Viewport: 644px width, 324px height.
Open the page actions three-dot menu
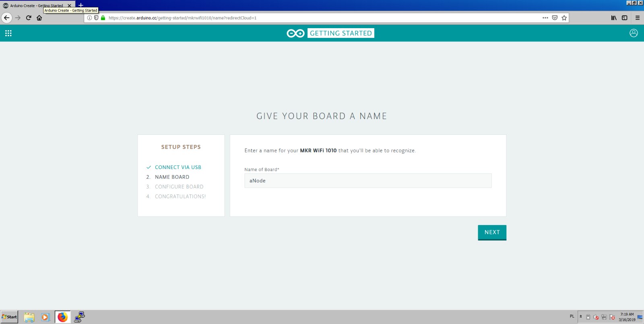coord(545,18)
